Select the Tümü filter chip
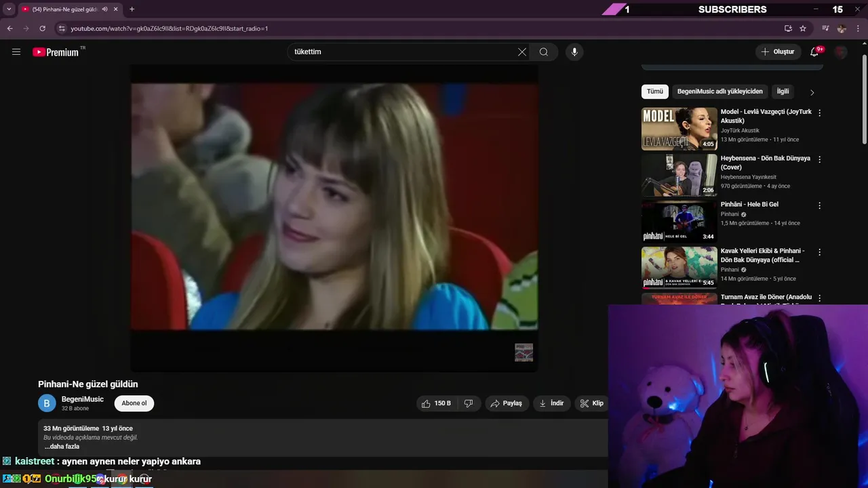Viewport: 868px width, 488px height. coord(655,91)
